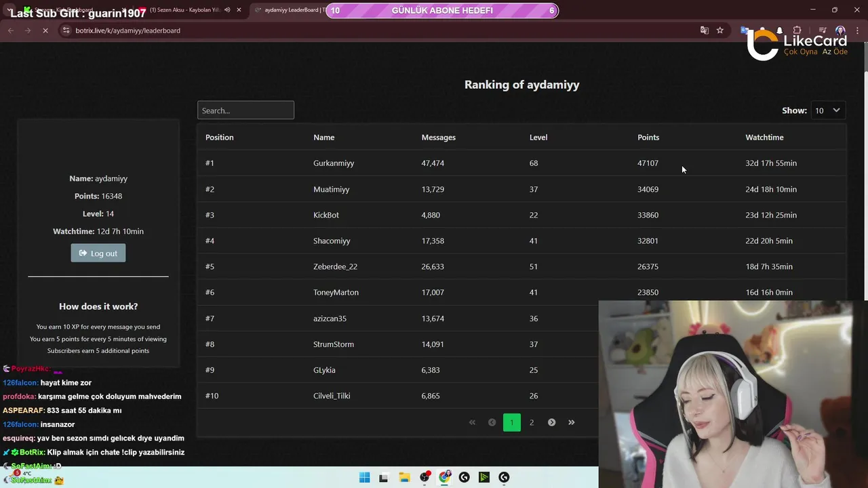Open OBS Studio from taskbar
This screenshot has height=488, width=868.
pos(425,477)
